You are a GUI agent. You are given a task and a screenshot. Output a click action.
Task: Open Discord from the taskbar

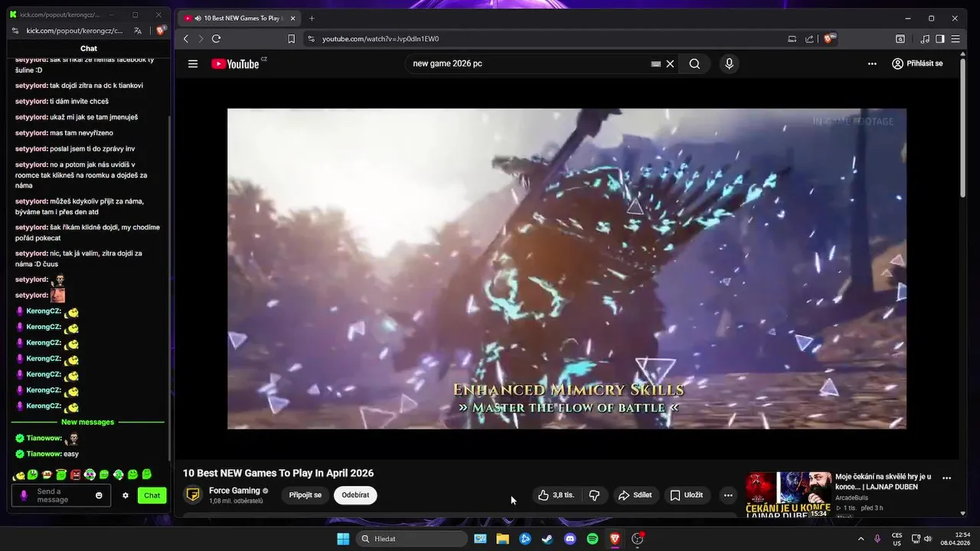point(570,539)
